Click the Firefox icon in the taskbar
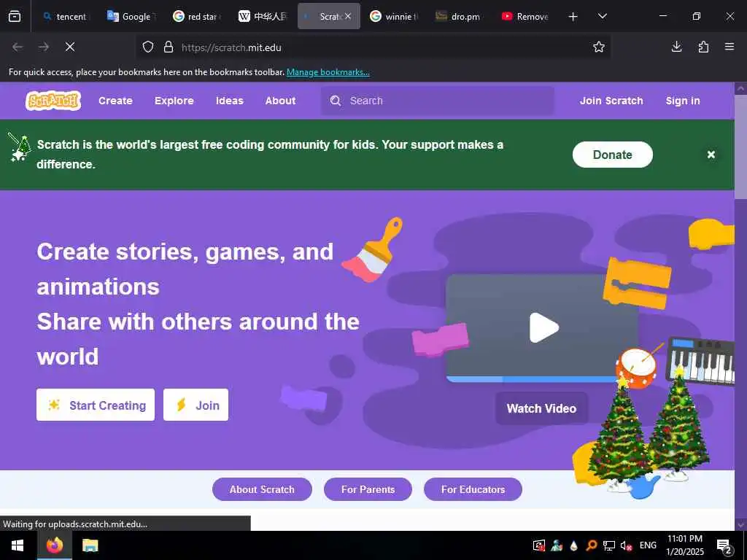747x560 pixels. (x=55, y=545)
